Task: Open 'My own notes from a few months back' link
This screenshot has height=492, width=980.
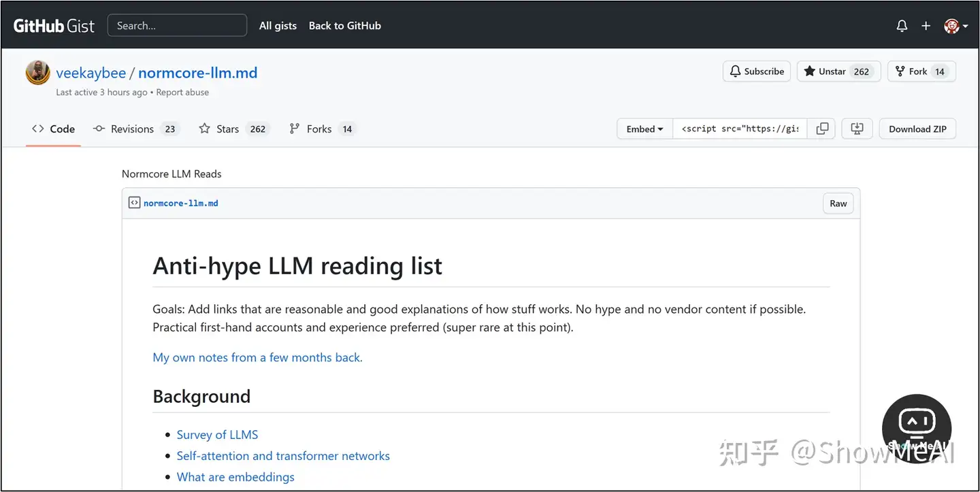Action: pyautogui.click(x=257, y=357)
